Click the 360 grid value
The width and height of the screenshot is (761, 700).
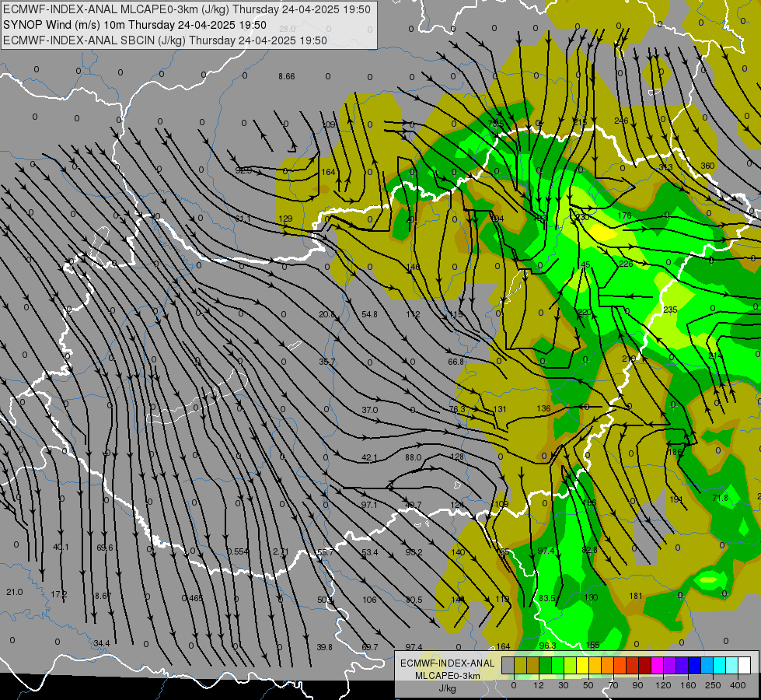pos(707,166)
